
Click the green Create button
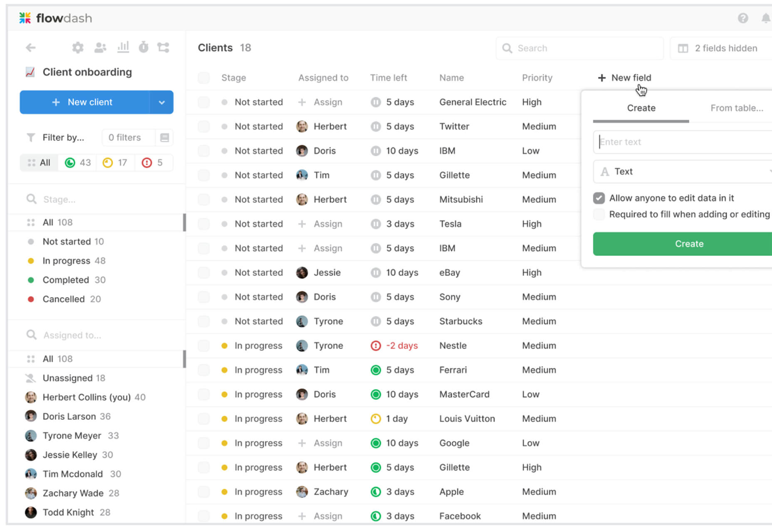pos(683,244)
